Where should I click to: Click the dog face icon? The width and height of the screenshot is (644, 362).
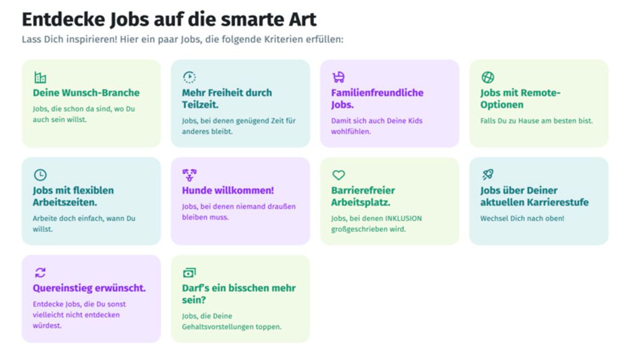(189, 175)
